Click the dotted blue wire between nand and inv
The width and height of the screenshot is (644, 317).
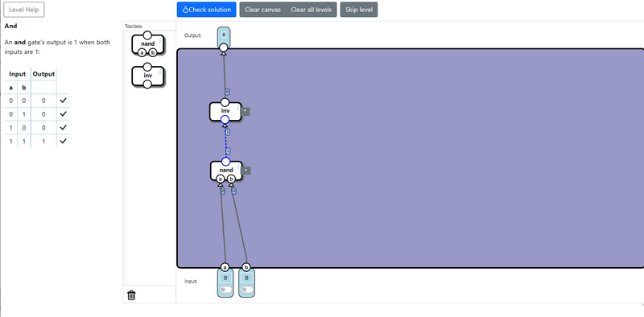225,142
